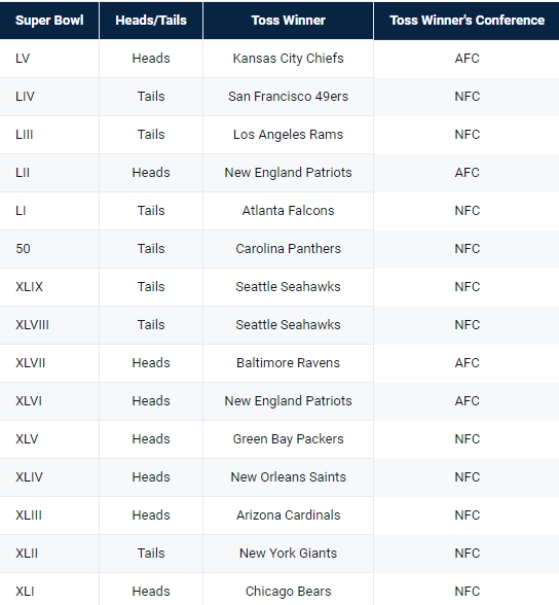Select the 'Arizona Cardinals' cell
559x605 pixels.
(288, 515)
